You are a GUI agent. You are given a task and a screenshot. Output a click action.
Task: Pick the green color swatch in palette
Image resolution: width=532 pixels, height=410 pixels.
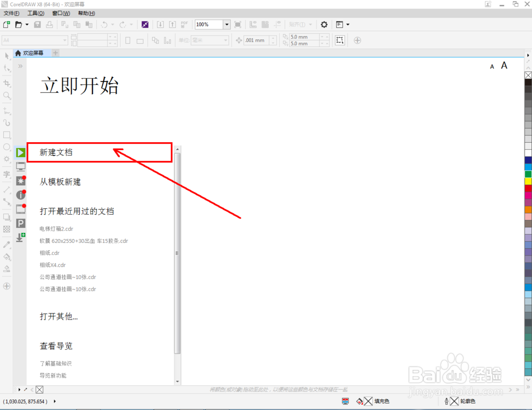point(528,174)
